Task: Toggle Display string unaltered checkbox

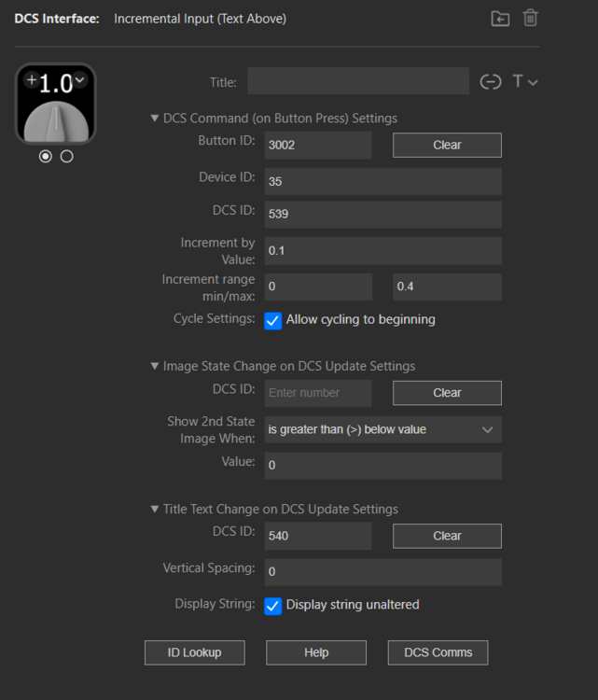Action: click(x=272, y=606)
